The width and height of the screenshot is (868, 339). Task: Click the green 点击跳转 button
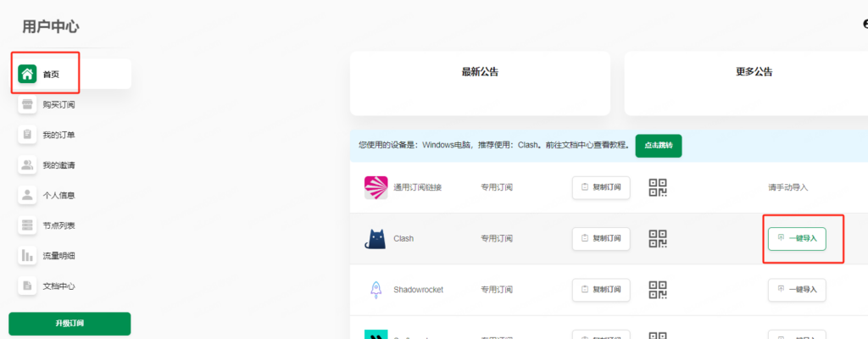(658, 146)
